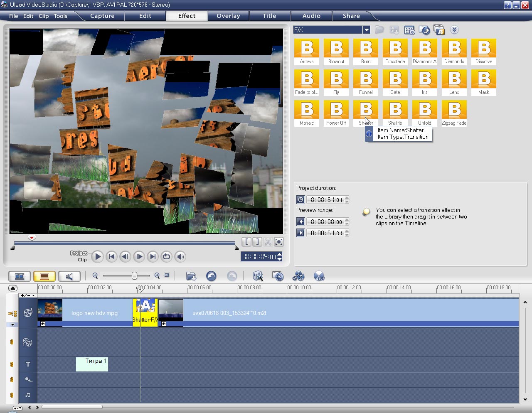Screen dimensions: 532x413
Task: Open the Insert Media Files folder icon
Action: pos(191,276)
